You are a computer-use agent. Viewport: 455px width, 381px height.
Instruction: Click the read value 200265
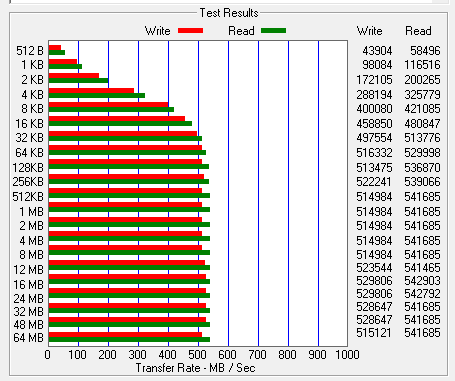pos(422,80)
